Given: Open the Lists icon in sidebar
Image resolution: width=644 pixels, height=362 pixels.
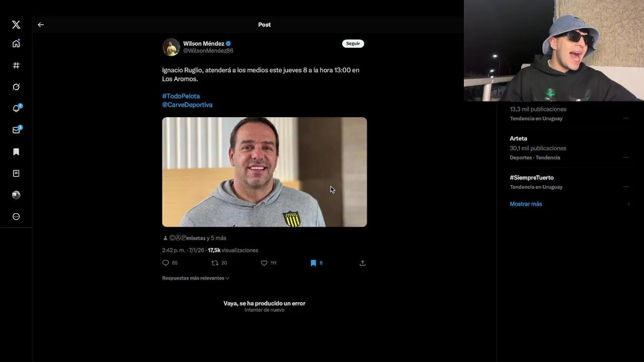Looking at the screenshot, I should tap(16, 173).
